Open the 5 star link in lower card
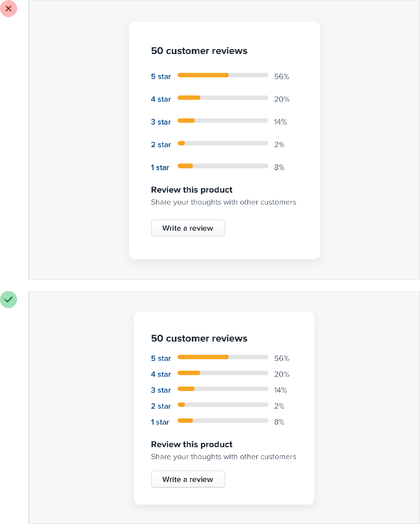The width and height of the screenshot is (420, 524). coord(161,358)
